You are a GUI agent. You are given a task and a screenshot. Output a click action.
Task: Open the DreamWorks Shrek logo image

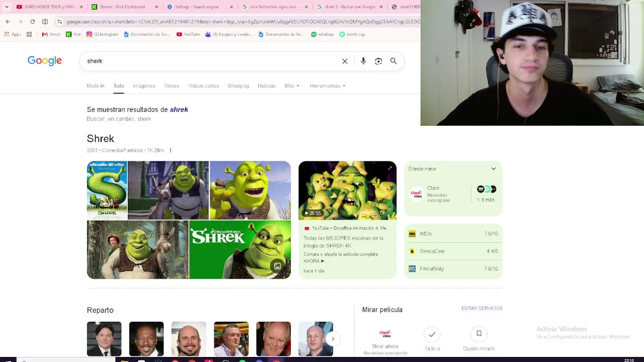[x=239, y=250]
